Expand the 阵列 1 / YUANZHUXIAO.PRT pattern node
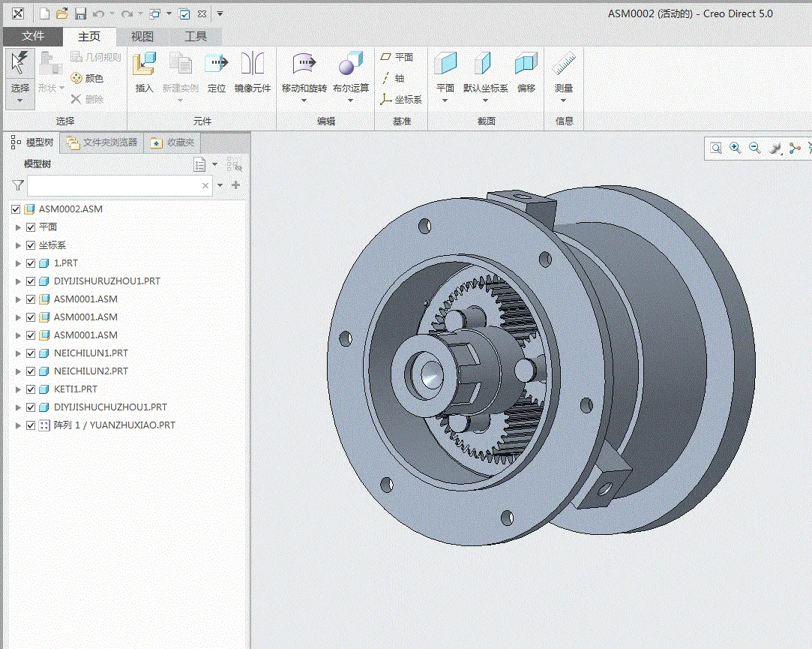 point(19,425)
